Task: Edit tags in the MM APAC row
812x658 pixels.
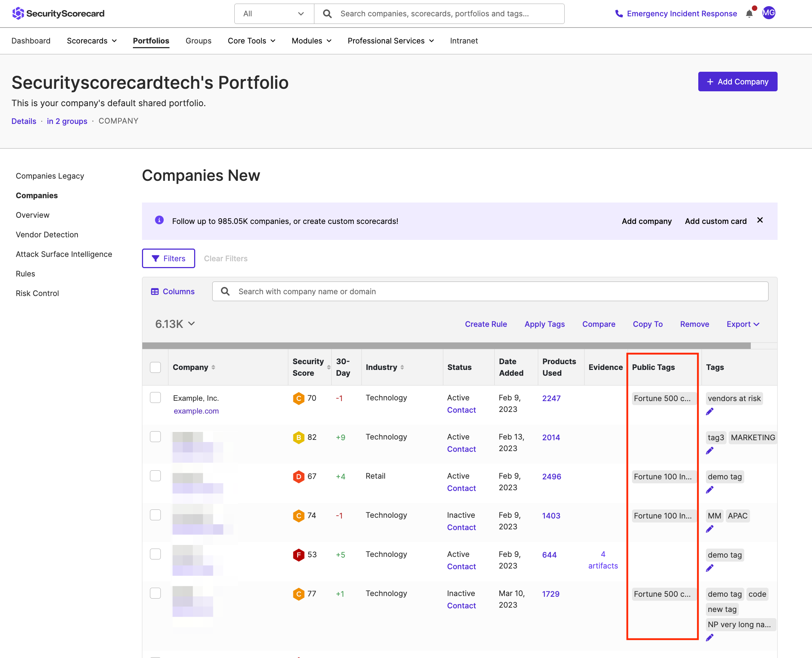Action: pyautogui.click(x=710, y=529)
